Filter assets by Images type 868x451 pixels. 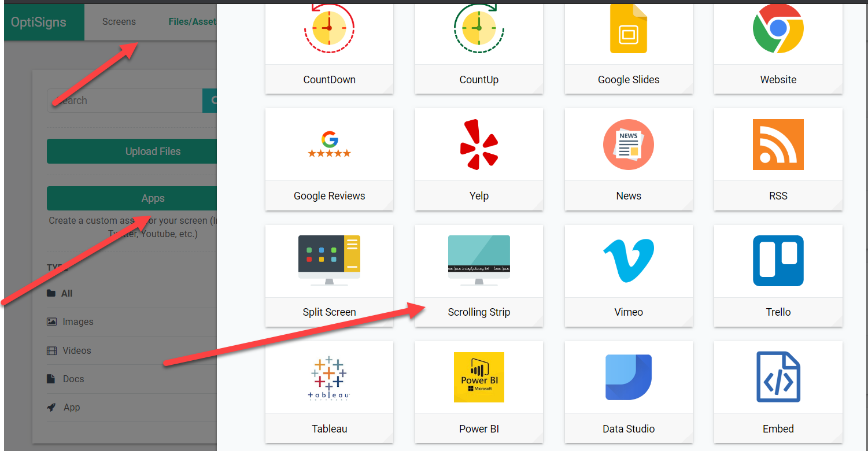[77, 322]
